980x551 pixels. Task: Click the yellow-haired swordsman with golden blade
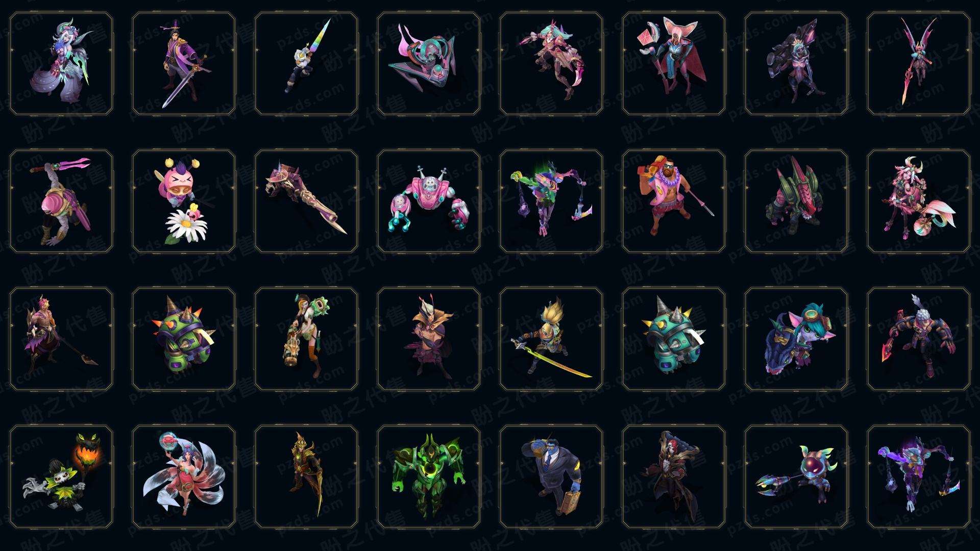(x=551, y=339)
